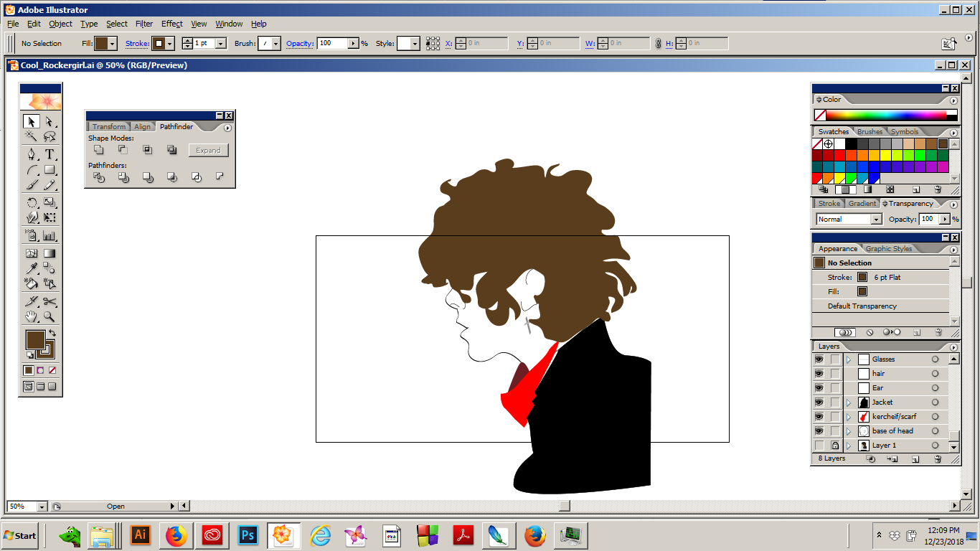Select the Free Transform tool
The width and height of the screenshot is (980, 551).
(50, 217)
